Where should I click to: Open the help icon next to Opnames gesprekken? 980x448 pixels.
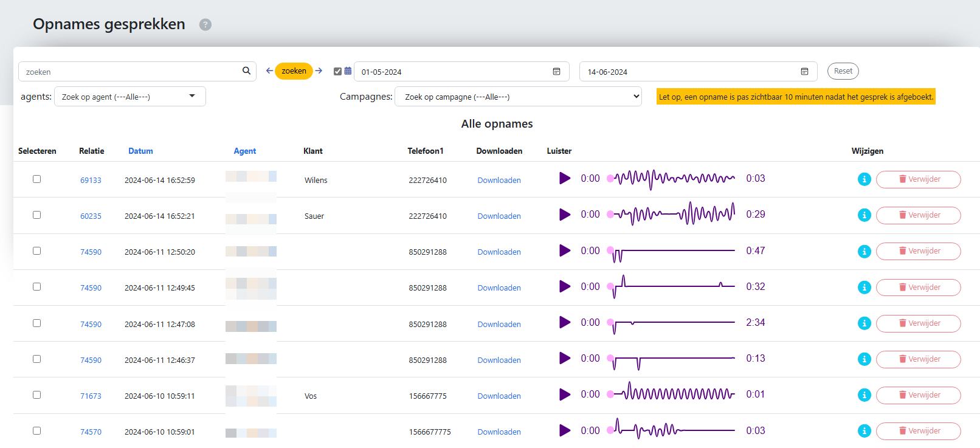pyautogui.click(x=205, y=24)
